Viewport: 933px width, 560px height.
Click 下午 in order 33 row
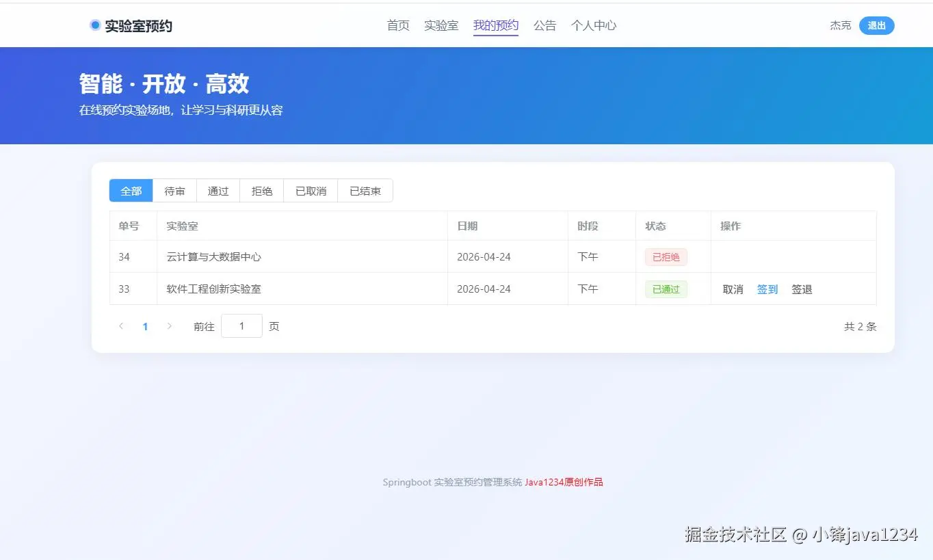588,289
